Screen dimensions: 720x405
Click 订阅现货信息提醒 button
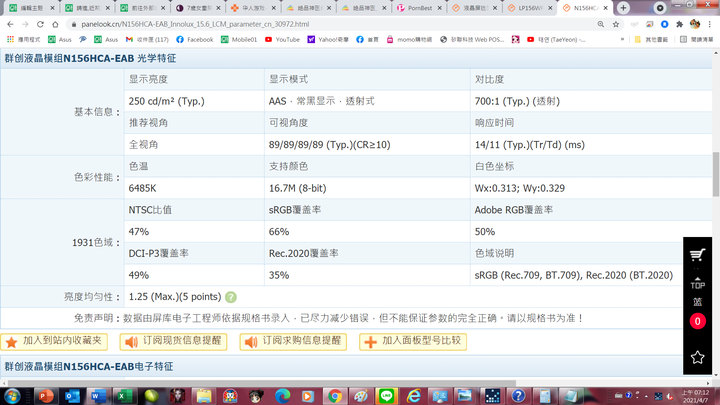[x=173, y=342]
